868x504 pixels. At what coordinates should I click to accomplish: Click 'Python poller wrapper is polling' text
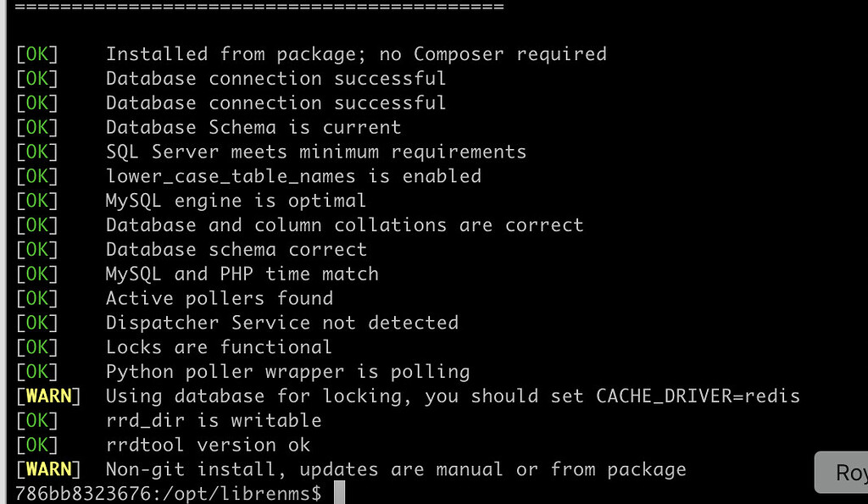pyautogui.click(x=287, y=371)
